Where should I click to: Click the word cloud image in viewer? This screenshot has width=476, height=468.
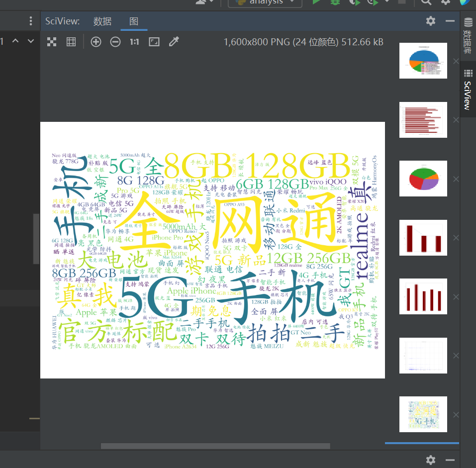pyautogui.click(x=212, y=250)
